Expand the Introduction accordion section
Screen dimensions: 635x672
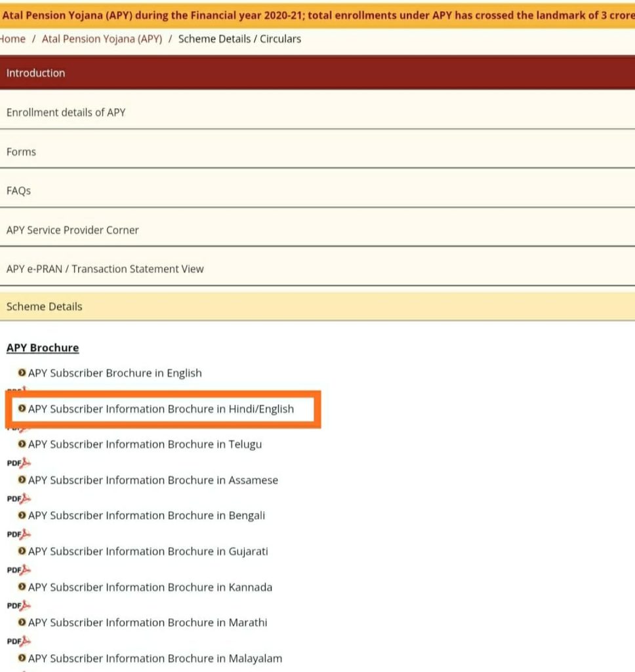tap(317, 73)
